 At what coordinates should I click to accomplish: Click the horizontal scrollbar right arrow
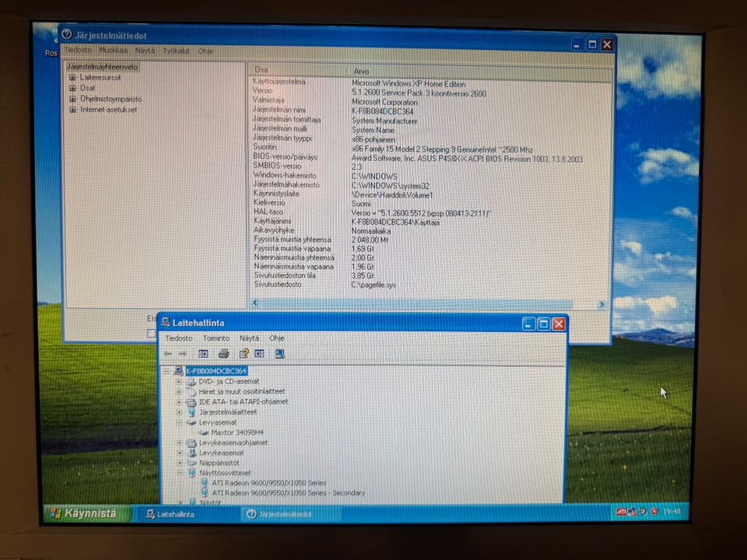601,304
